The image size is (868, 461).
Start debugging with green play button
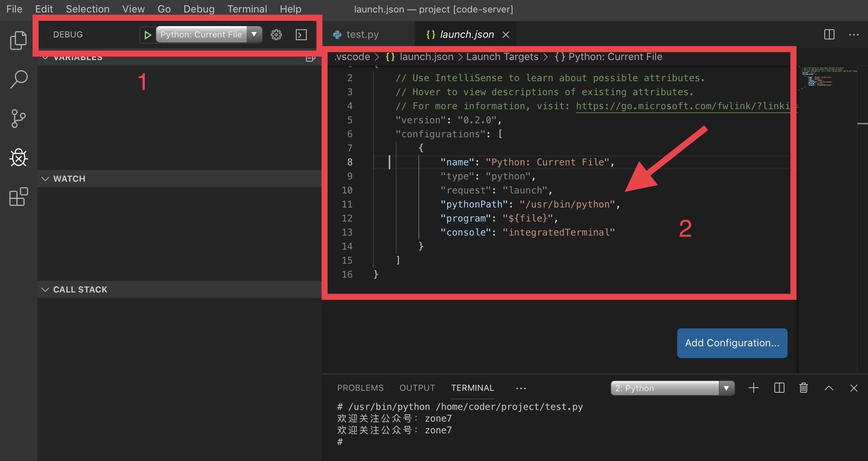click(148, 35)
